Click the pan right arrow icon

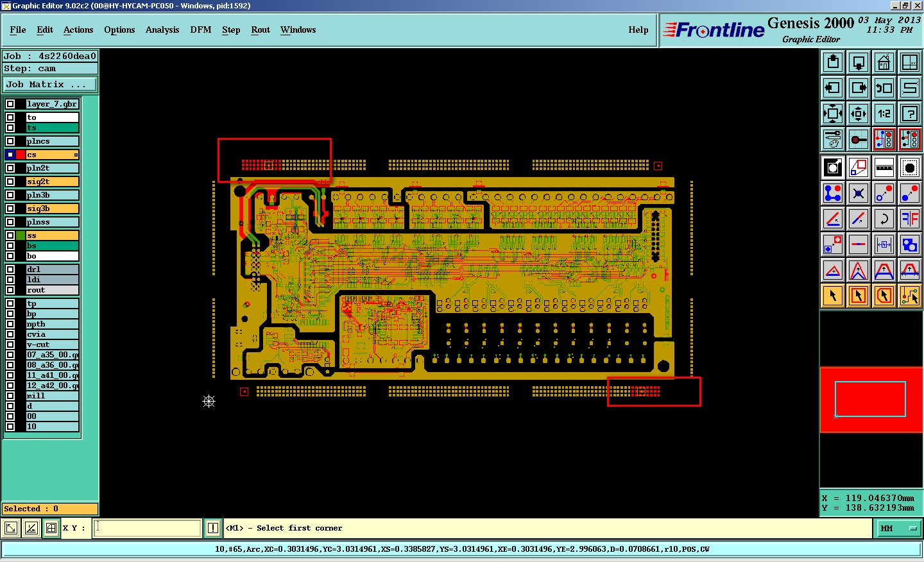point(859,88)
